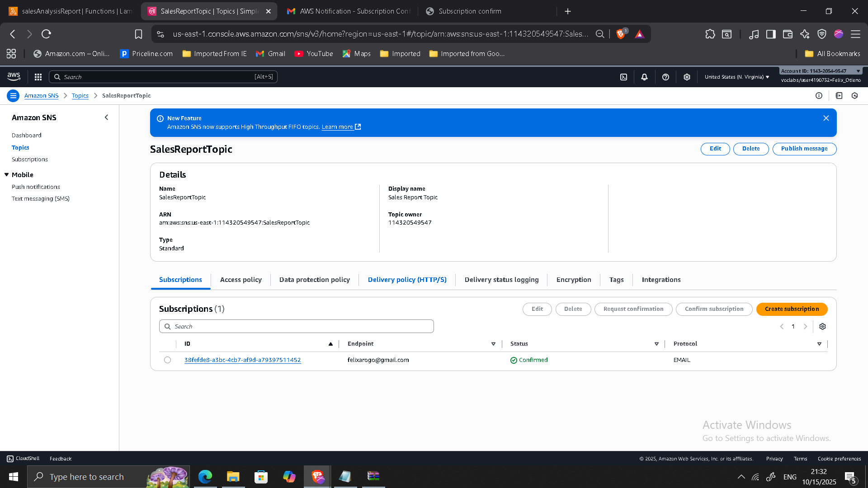Click the Publish message button
This screenshot has width=868, height=488.
tap(804, 149)
